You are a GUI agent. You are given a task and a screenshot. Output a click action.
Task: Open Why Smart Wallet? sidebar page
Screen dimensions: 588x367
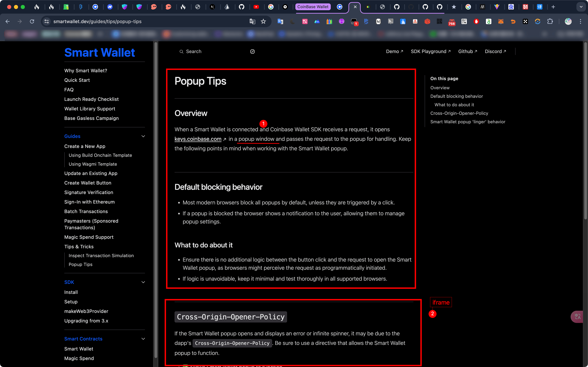click(x=85, y=71)
